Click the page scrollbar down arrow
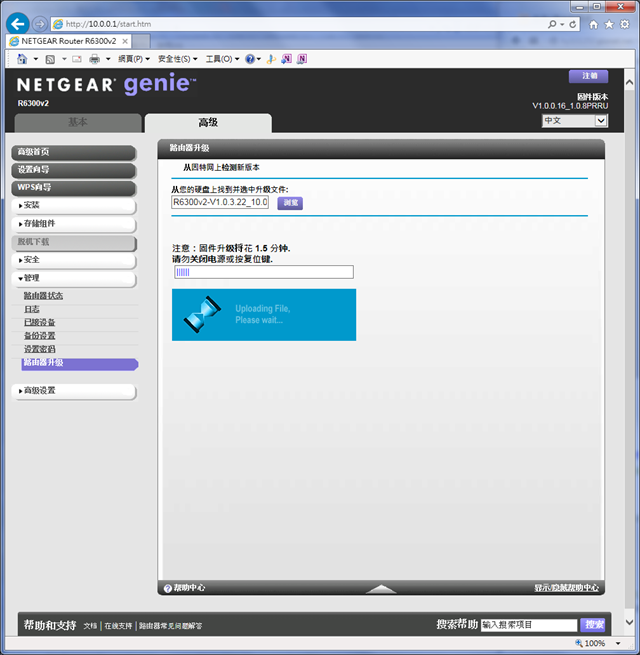This screenshot has width=640, height=655. (630, 622)
